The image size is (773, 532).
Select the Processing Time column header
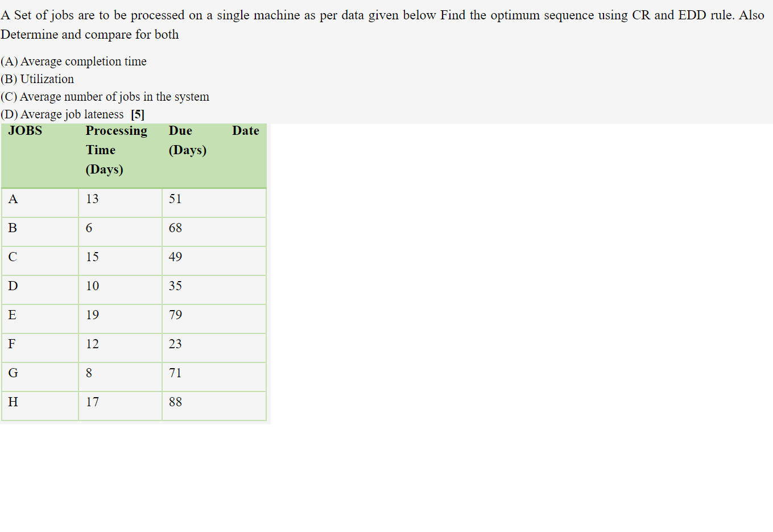[x=116, y=150]
